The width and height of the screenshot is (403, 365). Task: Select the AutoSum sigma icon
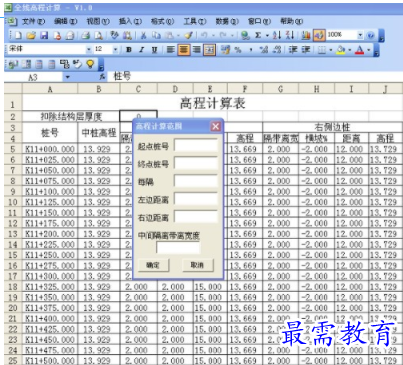pyautogui.click(x=258, y=35)
